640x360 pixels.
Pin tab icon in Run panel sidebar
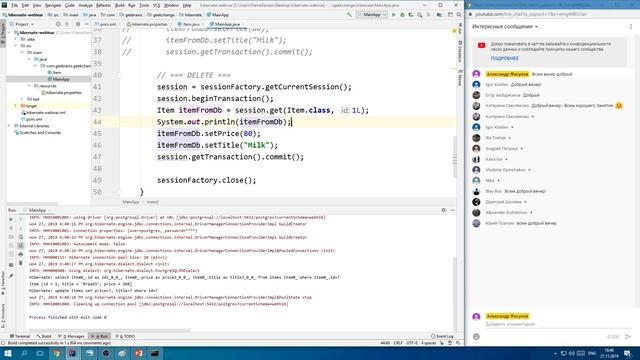pos(11,276)
